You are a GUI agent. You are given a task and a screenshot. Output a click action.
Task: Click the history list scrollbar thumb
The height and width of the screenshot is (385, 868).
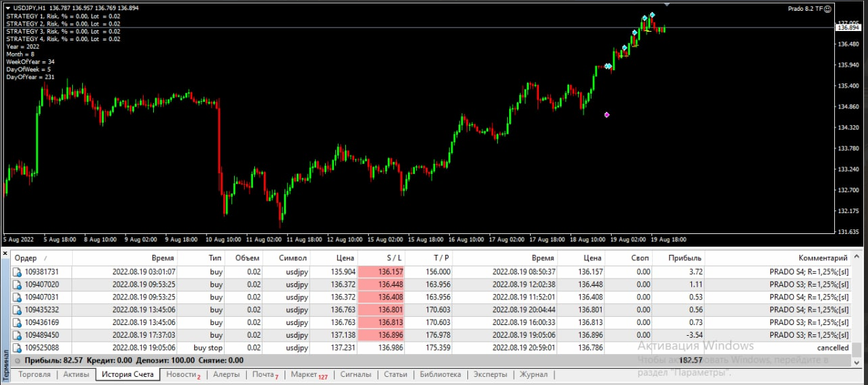(857, 349)
